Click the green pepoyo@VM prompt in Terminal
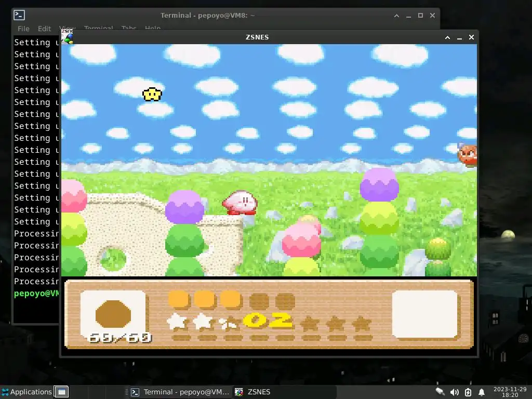The height and width of the screenshot is (399, 532). 36,294
